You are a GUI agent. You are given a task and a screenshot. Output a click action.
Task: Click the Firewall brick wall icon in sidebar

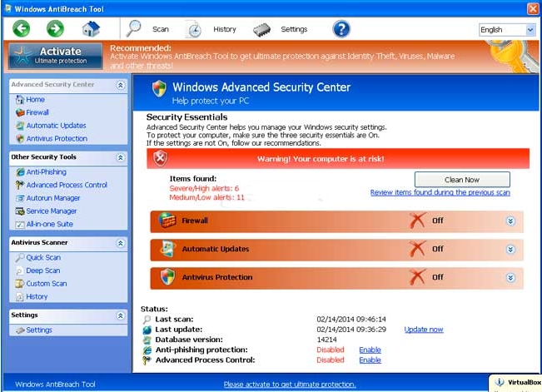point(20,112)
